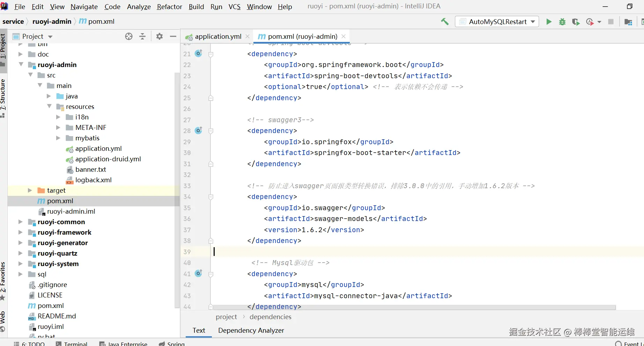Fold the dependency block at line 21
Viewport: 644px width, 346px height.
(211, 54)
